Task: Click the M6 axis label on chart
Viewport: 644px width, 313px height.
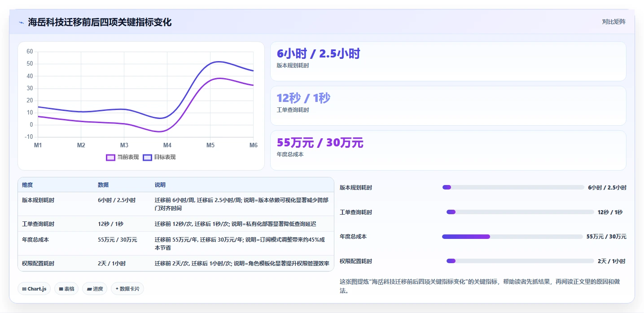Action: click(253, 145)
